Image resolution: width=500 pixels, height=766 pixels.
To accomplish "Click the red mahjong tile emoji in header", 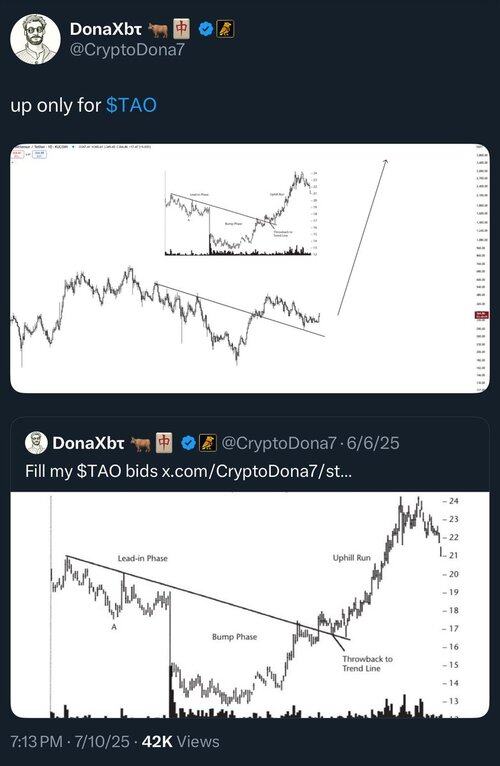I will click(181, 29).
